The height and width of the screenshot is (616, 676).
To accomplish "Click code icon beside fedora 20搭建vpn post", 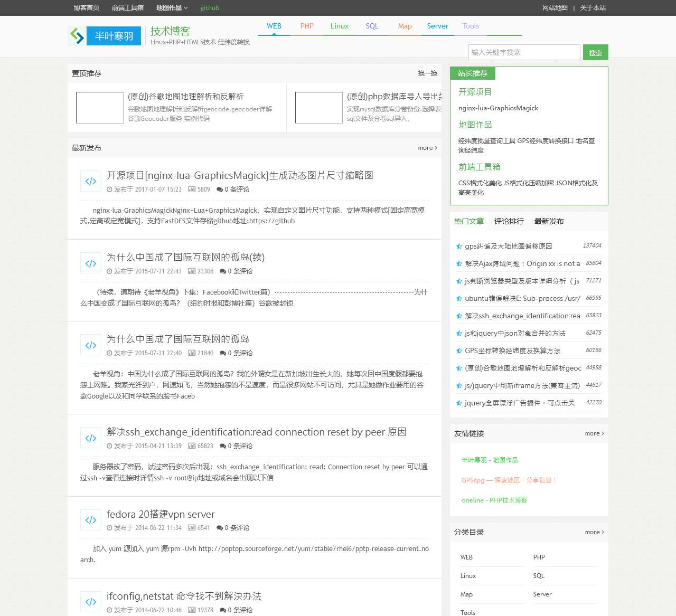I will click(x=91, y=519).
